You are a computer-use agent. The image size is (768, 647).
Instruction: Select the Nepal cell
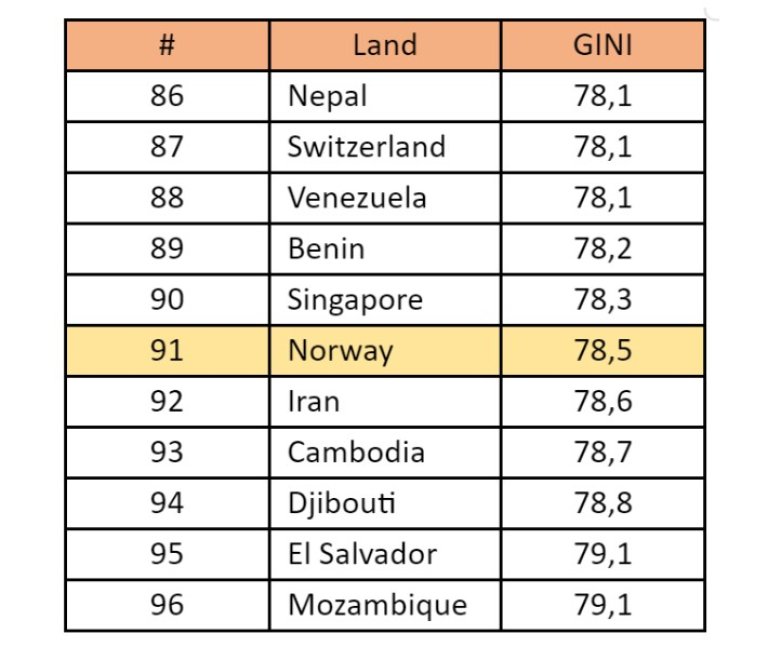click(385, 96)
